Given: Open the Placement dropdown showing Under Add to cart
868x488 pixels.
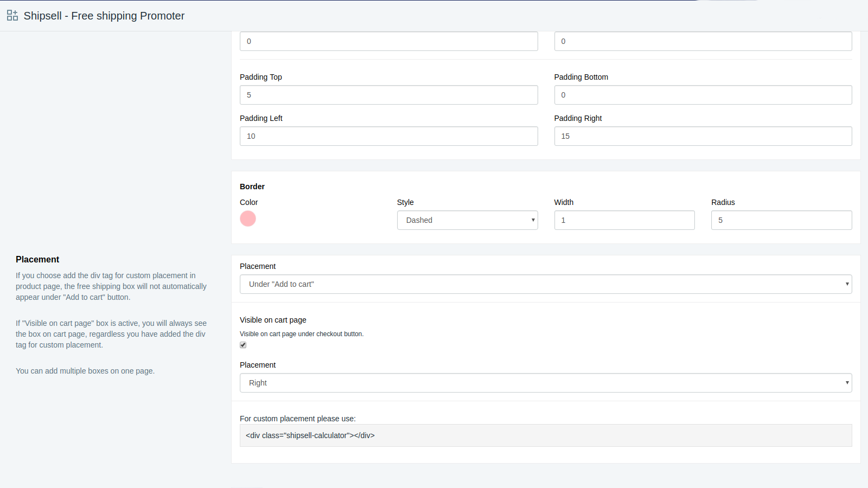Looking at the screenshot, I should pos(545,284).
